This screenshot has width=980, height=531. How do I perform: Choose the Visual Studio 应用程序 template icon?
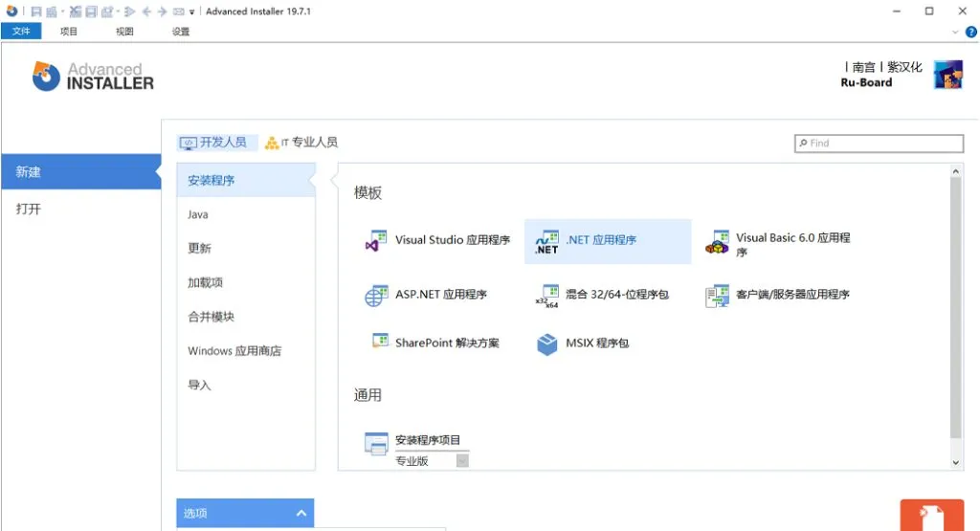point(375,241)
